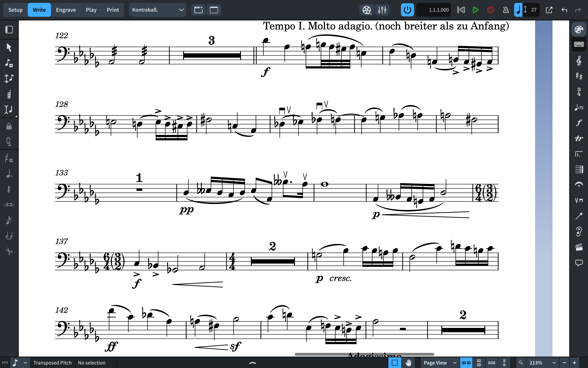The height and width of the screenshot is (368, 588).
Task: Open the Kontrabaß layout selector dropdown
Action: pos(157,10)
